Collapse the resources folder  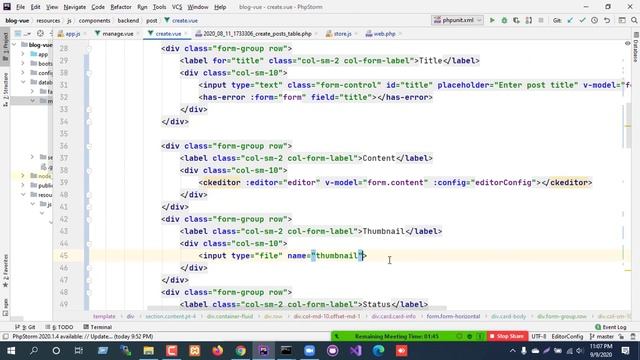(23, 195)
